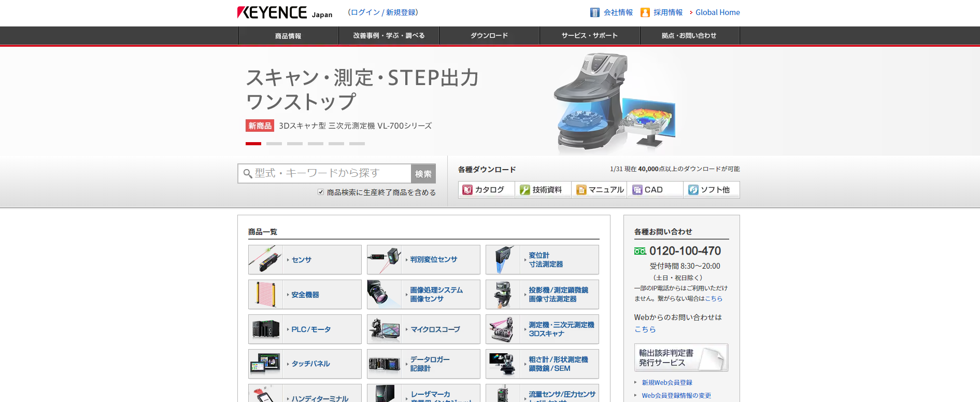
Task: Click the ログイン link
Action: point(365,12)
